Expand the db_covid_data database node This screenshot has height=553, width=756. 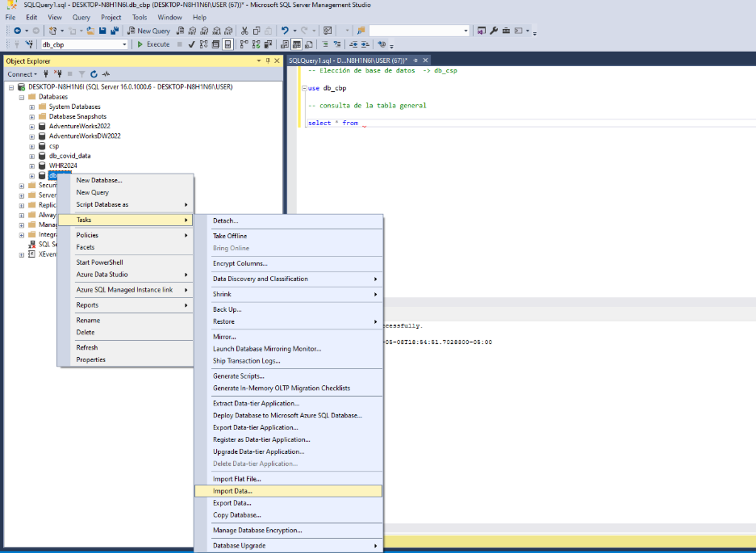(32, 156)
